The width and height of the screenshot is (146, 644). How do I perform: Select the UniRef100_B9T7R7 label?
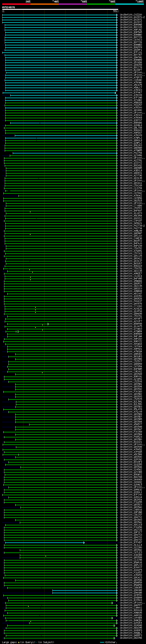point(131,55)
